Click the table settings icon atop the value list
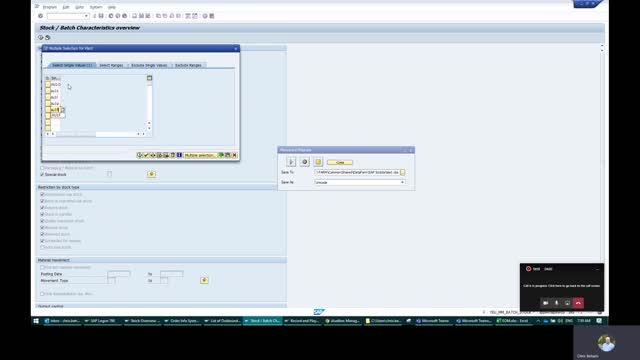 pyautogui.click(x=149, y=78)
